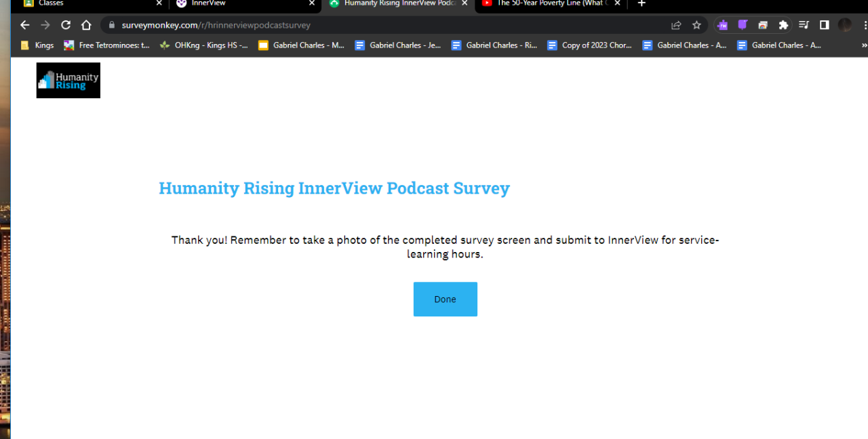Bookmark this page with the star
The height and width of the screenshot is (439, 868).
pyautogui.click(x=696, y=25)
